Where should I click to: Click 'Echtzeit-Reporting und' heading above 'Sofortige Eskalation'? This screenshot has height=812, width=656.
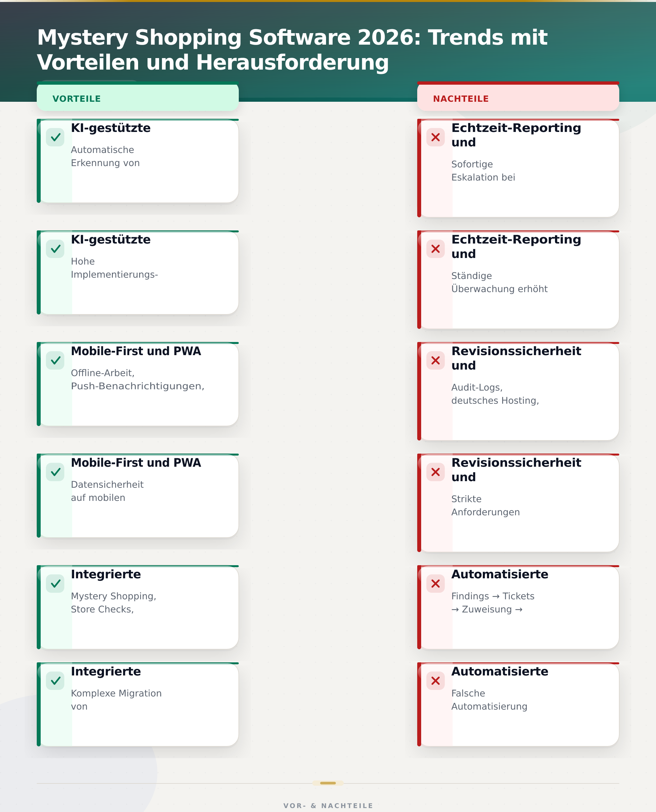pyautogui.click(x=516, y=135)
